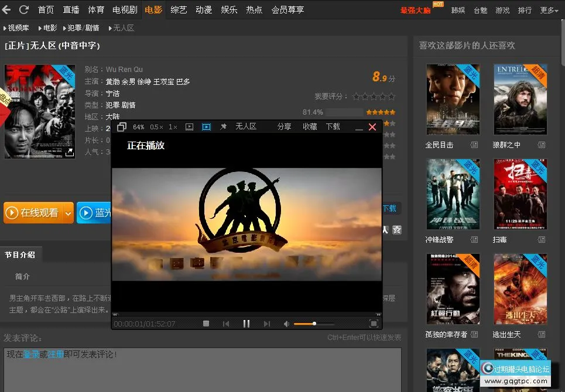Screen dimensions: 565x392
Task: Restore mini player to main window
Action: point(121,127)
